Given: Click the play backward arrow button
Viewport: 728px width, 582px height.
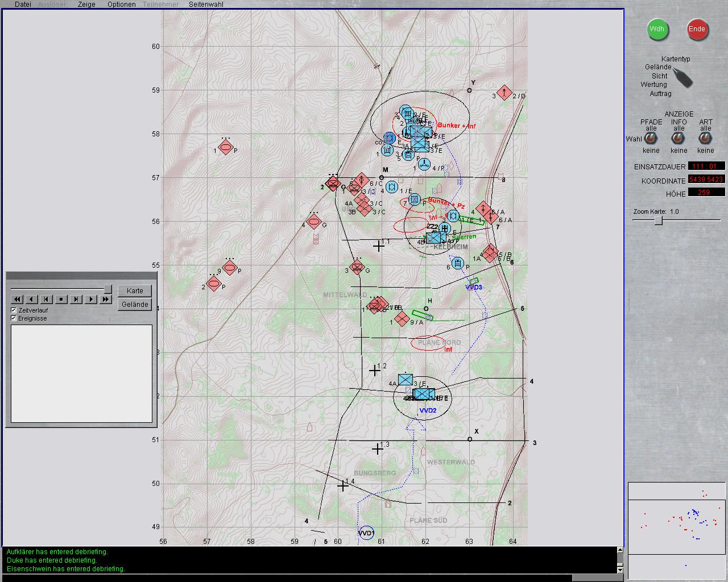Looking at the screenshot, I should [x=32, y=299].
